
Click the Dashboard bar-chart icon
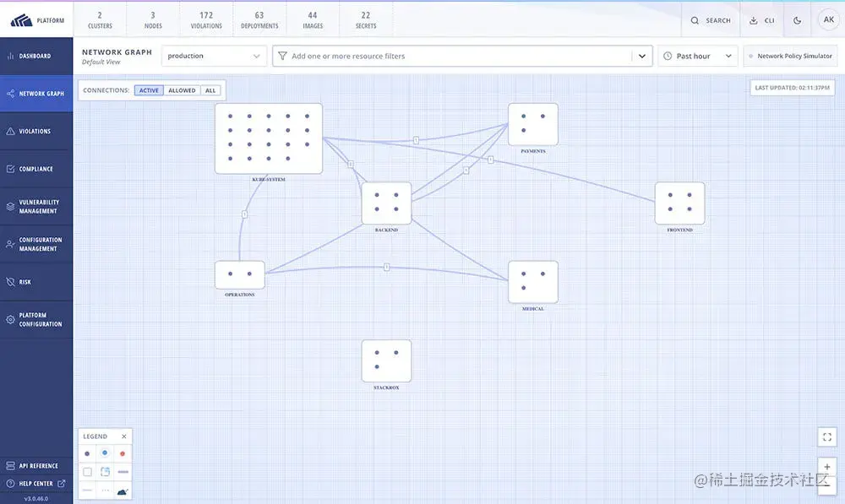(x=10, y=56)
